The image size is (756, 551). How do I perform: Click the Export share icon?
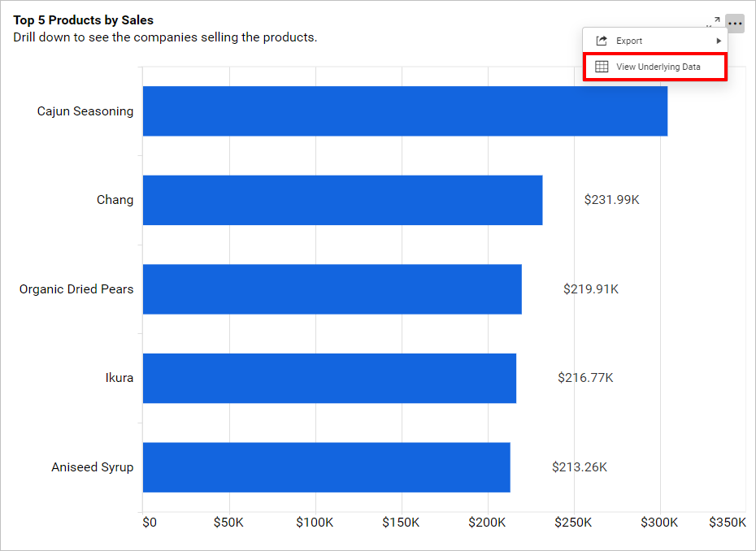(602, 41)
